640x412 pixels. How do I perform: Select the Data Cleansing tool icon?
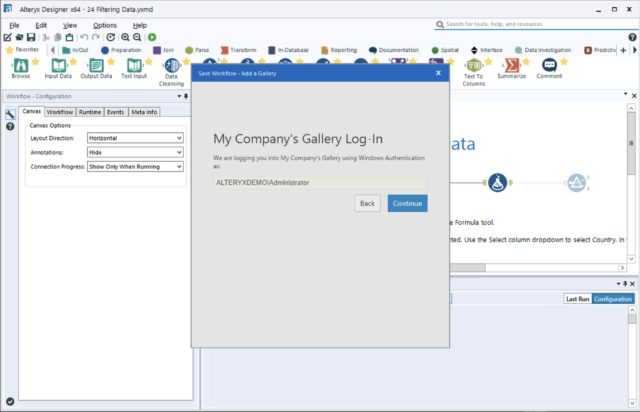[172, 65]
